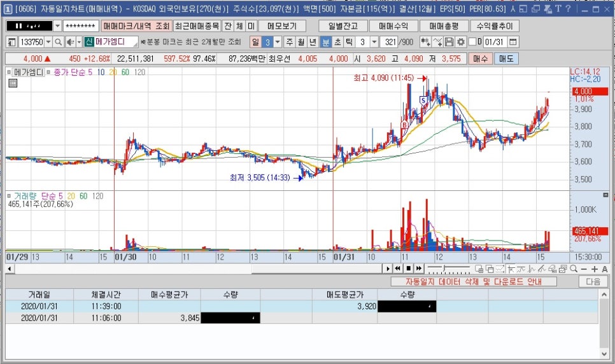The width and height of the screenshot is (615, 364).
Task: Click the rewind button under the chart
Action: [x=397, y=269]
